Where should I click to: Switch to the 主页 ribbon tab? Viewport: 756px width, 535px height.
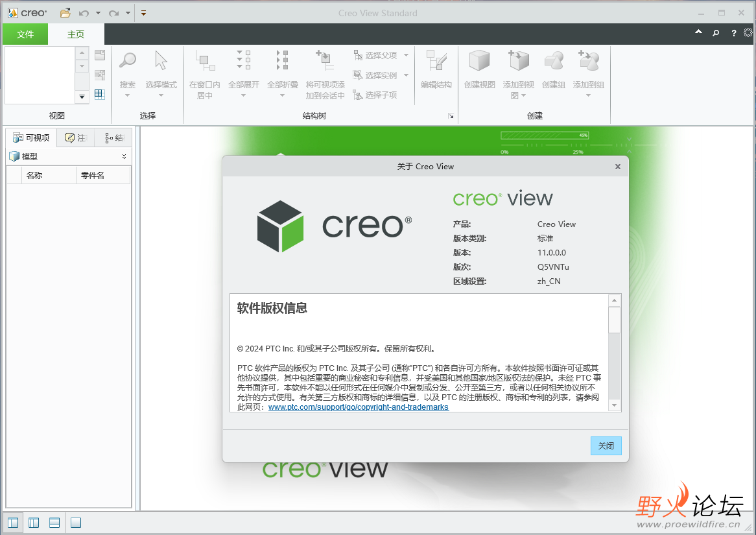pyautogui.click(x=76, y=34)
